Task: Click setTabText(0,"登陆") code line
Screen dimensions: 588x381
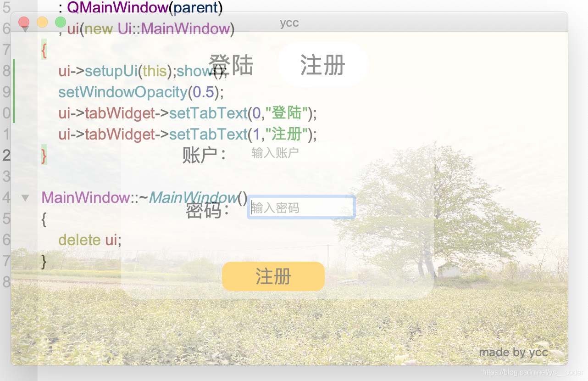Action: tap(188, 113)
